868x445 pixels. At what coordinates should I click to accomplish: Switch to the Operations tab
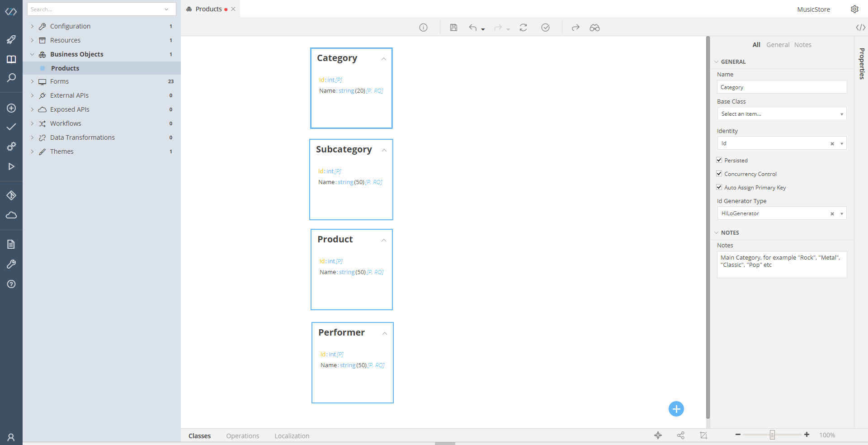pyautogui.click(x=243, y=436)
